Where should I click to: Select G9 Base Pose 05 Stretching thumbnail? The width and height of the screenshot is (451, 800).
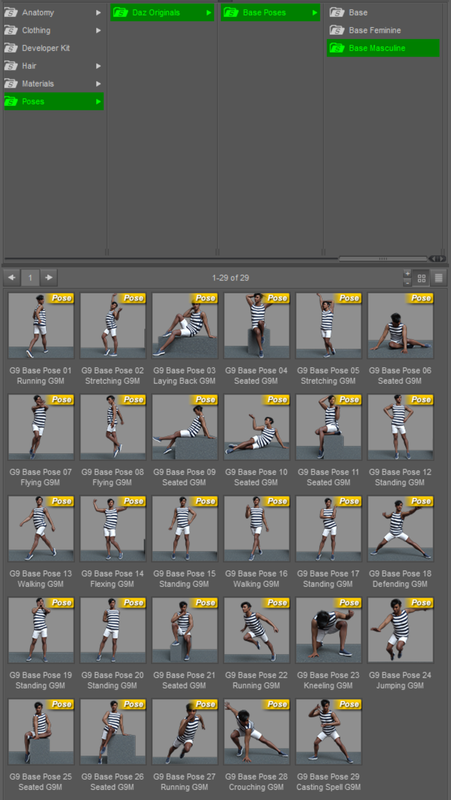click(x=329, y=326)
